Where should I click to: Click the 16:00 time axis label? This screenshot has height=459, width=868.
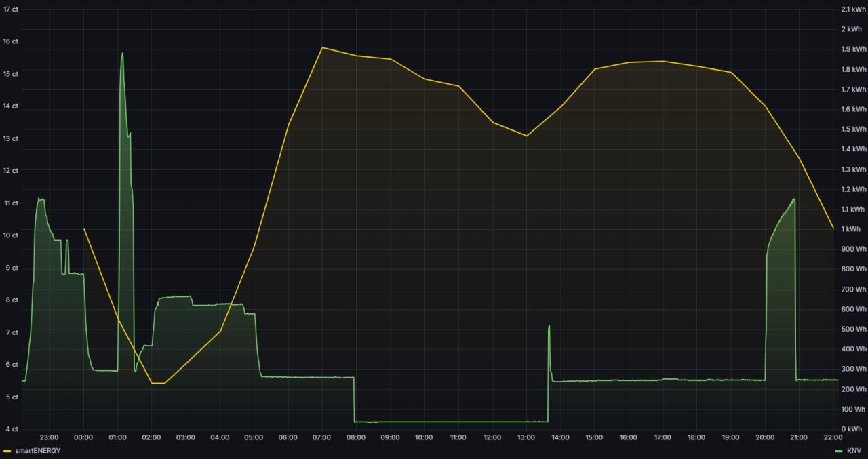click(x=628, y=437)
